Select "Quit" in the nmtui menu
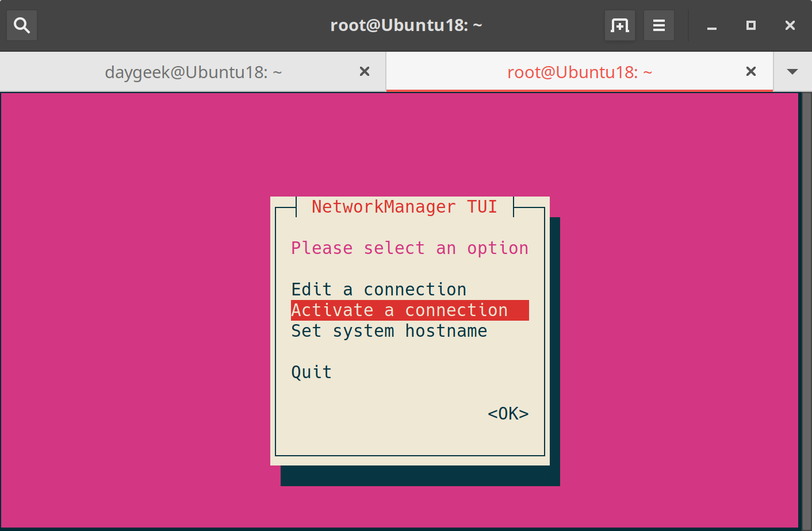The width and height of the screenshot is (812, 531). (311, 372)
